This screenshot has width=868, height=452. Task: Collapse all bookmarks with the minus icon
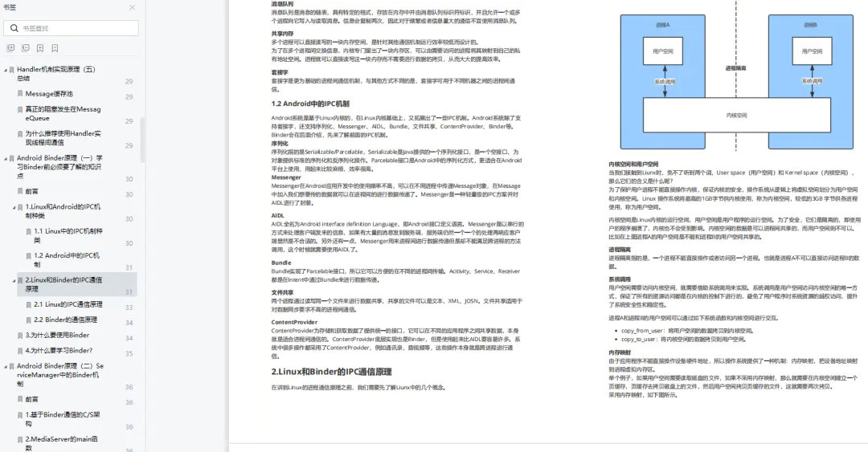tap(26, 48)
